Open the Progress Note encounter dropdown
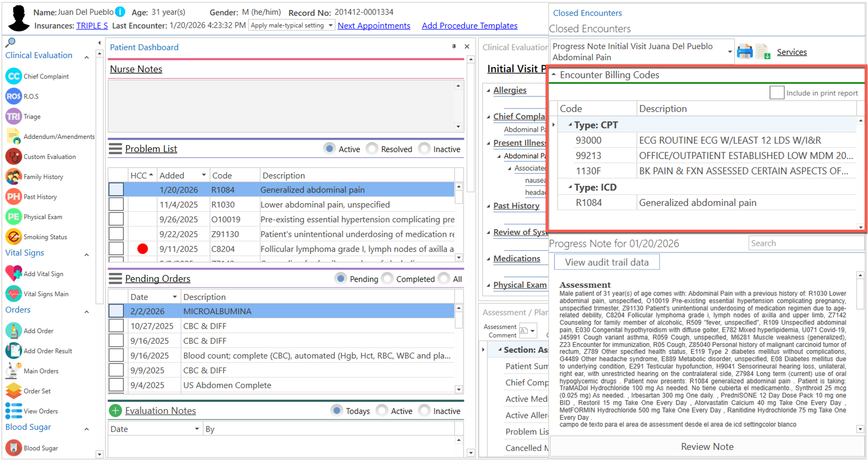Viewport: 868px width, 462px height. click(x=730, y=51)
